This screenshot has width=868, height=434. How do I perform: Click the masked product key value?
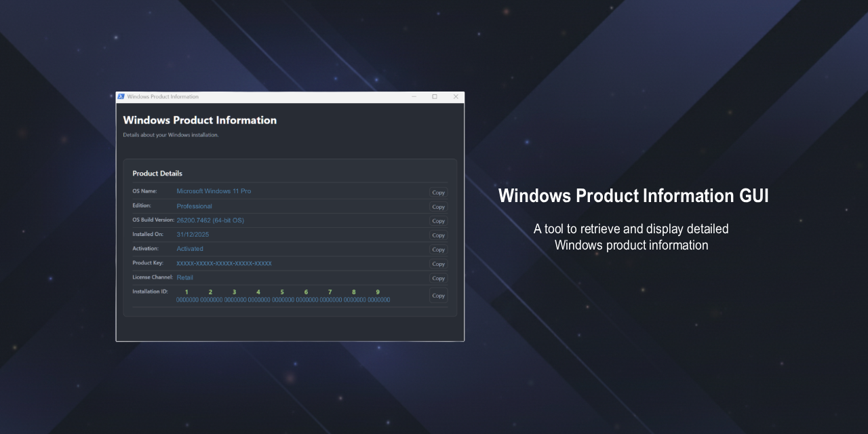224,263
